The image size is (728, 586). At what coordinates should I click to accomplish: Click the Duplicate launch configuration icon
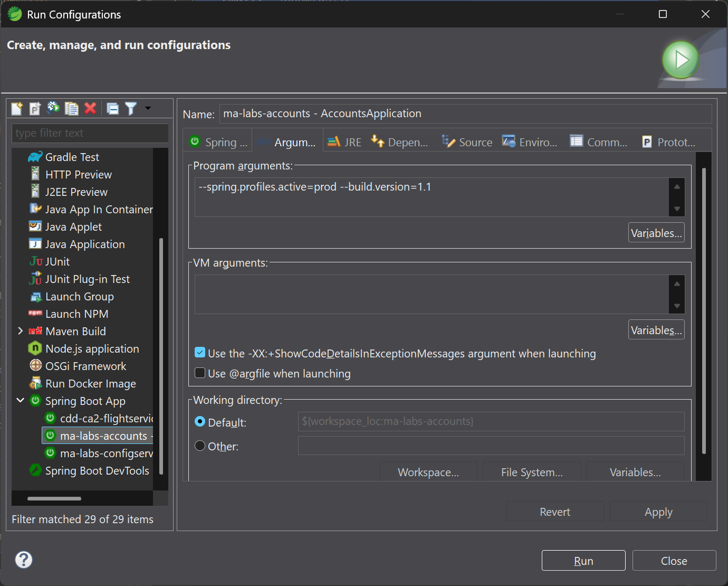pyautogui.click(x=71, y=108)
